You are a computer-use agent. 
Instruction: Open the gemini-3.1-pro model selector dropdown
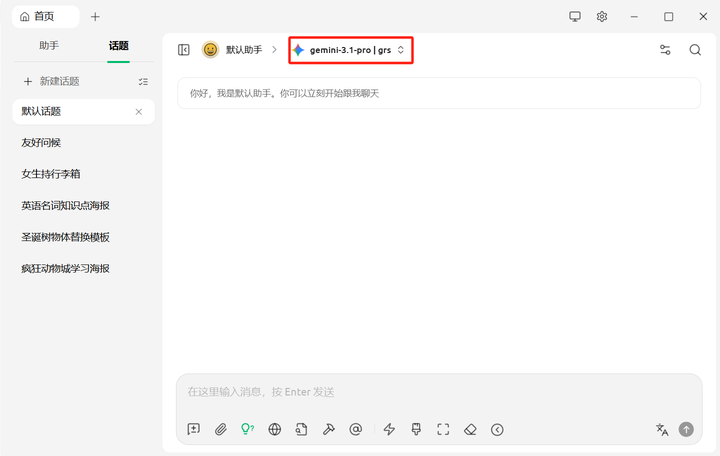click(x=350, y=50)
